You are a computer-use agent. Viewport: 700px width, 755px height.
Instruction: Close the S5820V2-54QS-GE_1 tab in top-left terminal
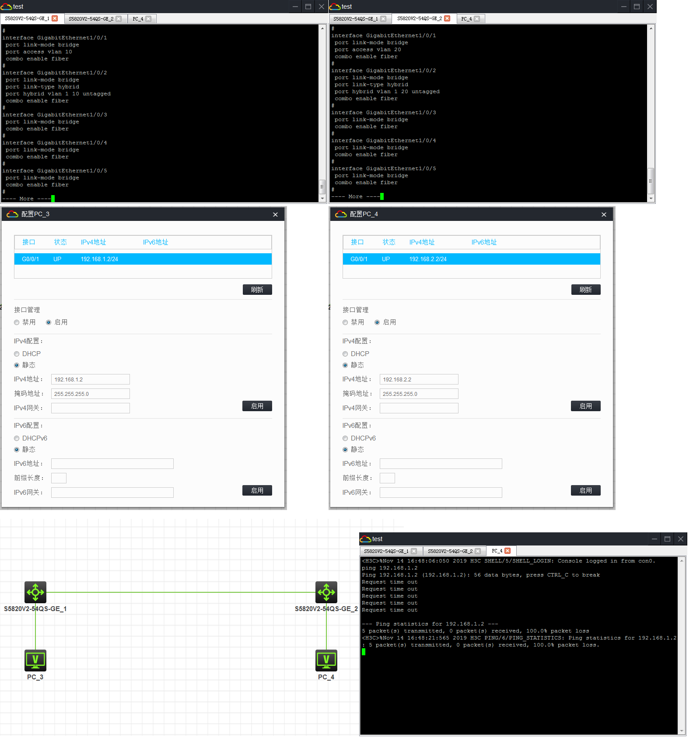[x=55, y=18]
